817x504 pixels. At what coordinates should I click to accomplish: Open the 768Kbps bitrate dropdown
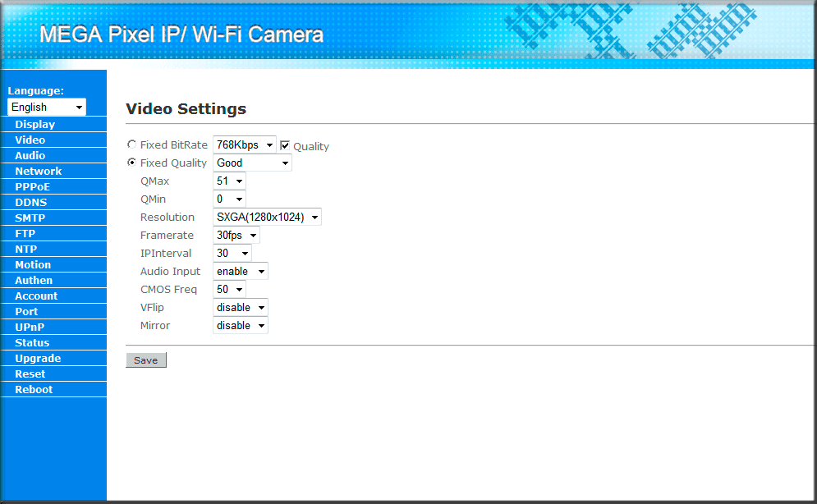pos(245,144)
